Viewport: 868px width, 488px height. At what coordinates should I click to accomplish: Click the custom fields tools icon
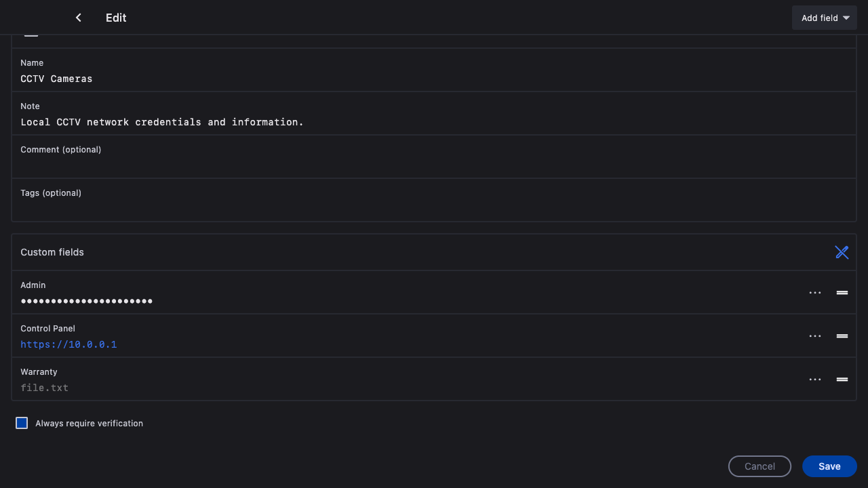[x=842, y=252]
